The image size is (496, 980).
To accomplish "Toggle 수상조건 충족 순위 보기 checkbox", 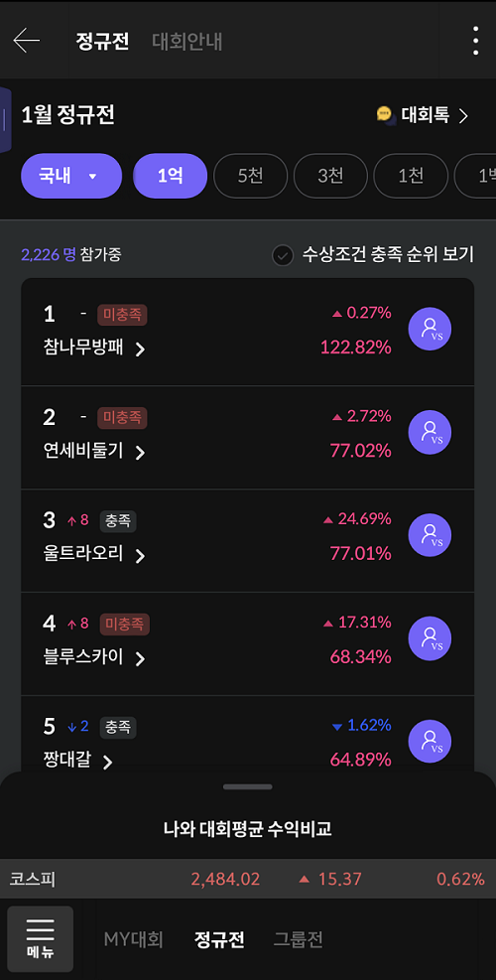I will coord(283,255).
